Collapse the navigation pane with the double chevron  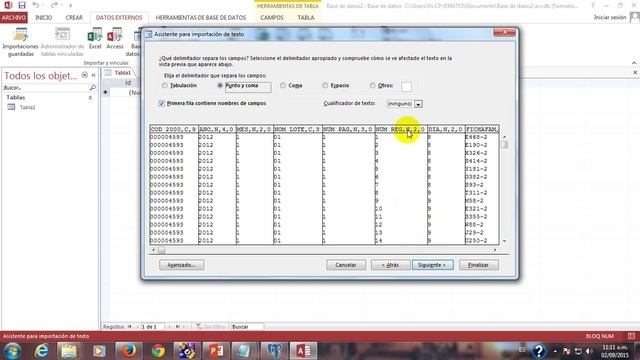[93, 75]
